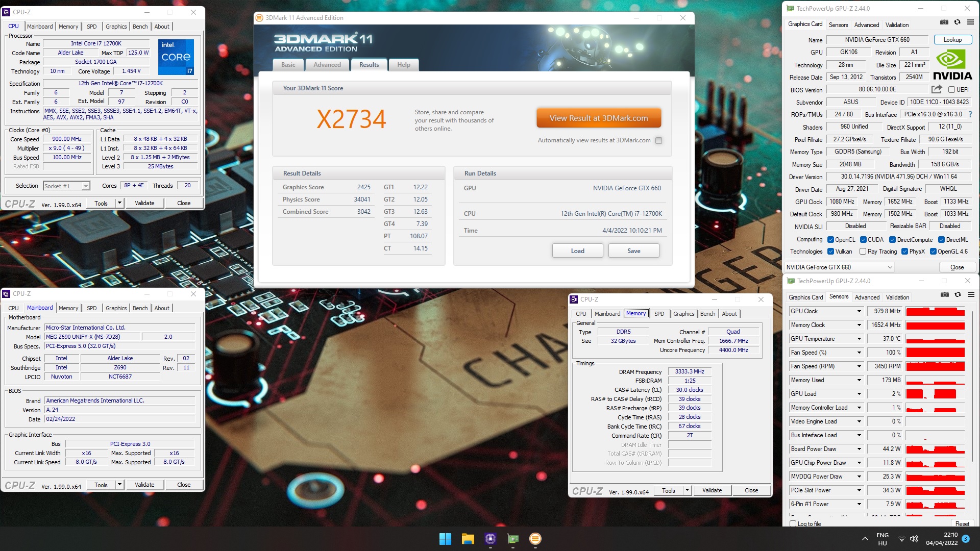Image resolution: width=980 pixels, height=551 pixels.
Task: Open the Bench tab in CPU-Z CPU window
Action: 140,27
